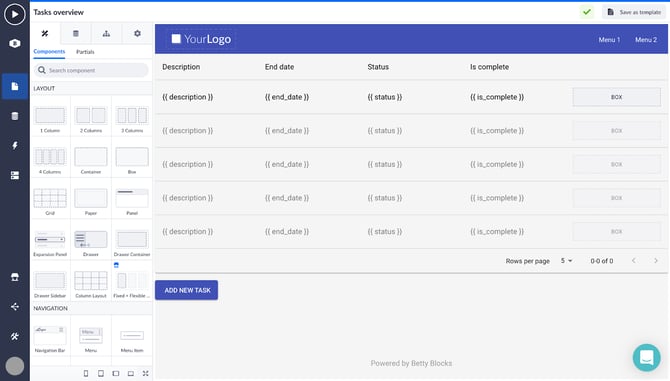This screenshot has height=381, width=670.
Task: Select the Panel component
Action: [132, 201]
